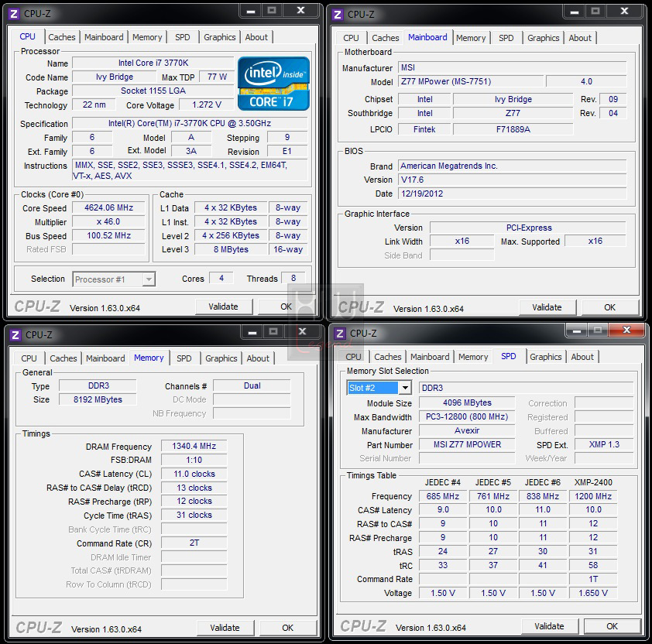Click the motherboard model Z77 MPower (MS-7751)
The image size is (652, 644).
[x=471, y=81]
